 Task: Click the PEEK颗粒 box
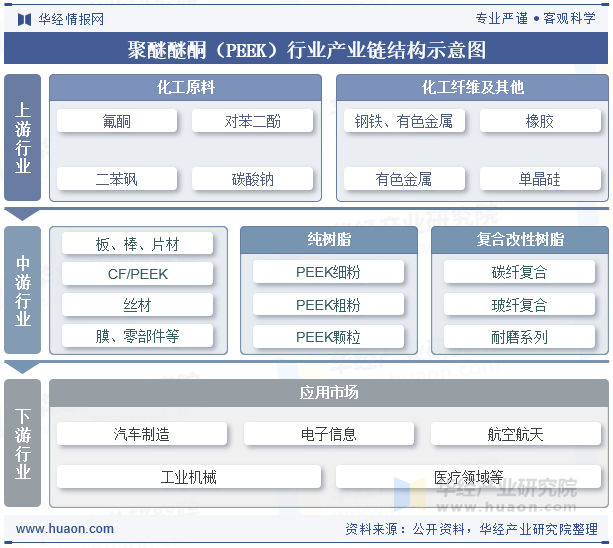[x=328, y=337]
